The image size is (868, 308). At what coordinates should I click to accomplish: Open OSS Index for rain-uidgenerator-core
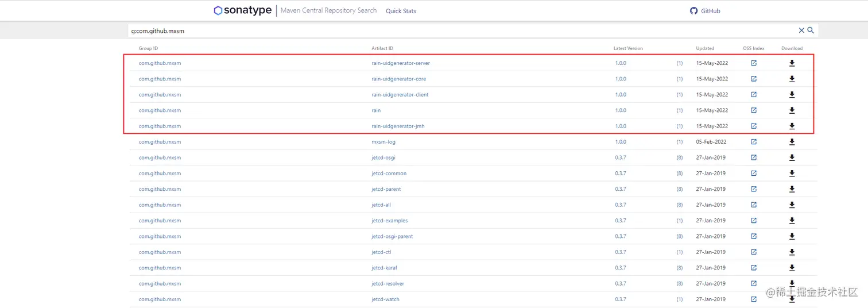pyautogui.click(x=754, y=79)
